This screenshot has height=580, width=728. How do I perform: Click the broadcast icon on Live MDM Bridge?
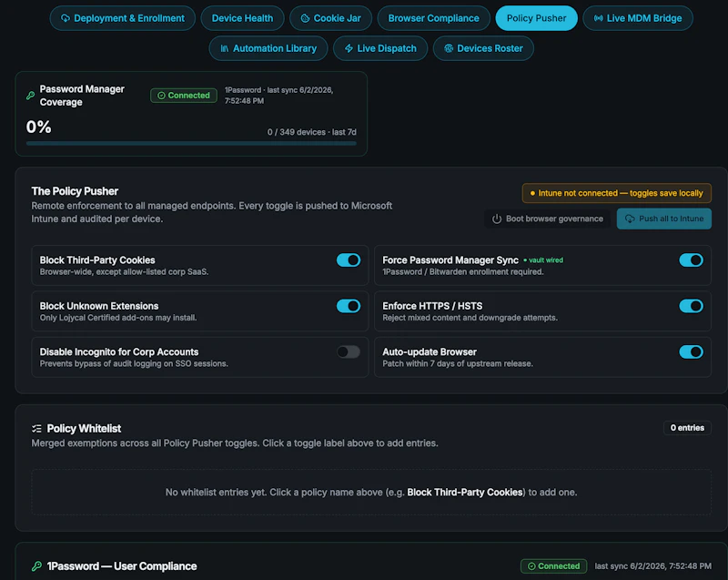[x=599, y=18]
